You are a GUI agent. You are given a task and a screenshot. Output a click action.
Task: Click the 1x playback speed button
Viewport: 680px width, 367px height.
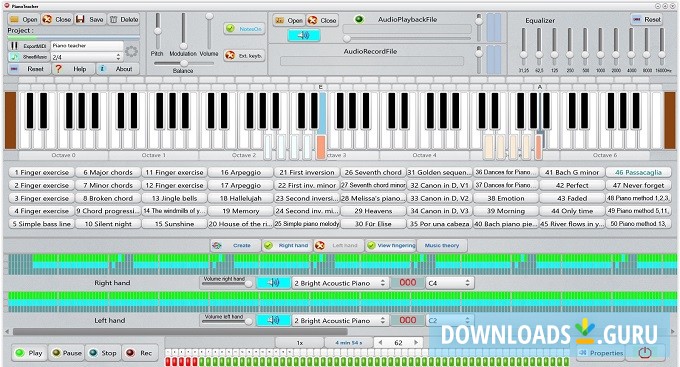(299, 343)
